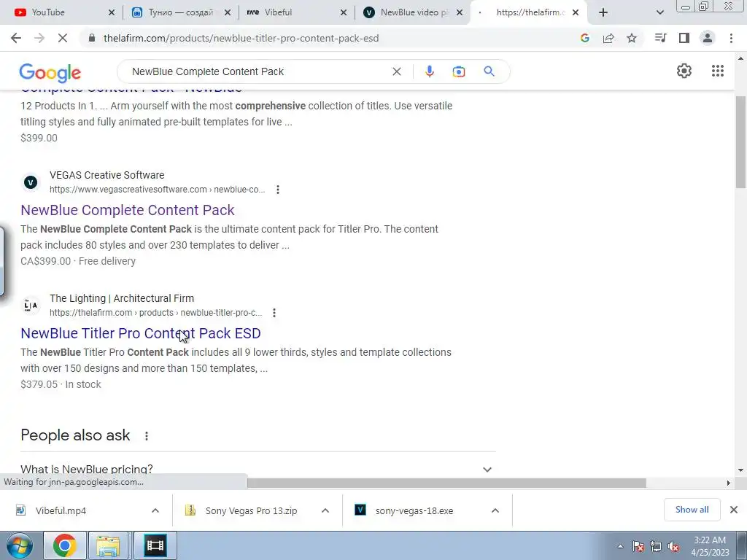Go to the Google home logo

coord(50,72)
